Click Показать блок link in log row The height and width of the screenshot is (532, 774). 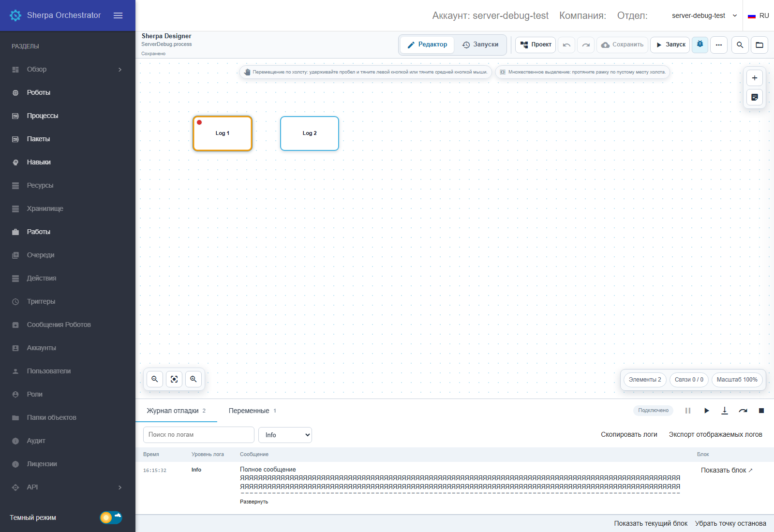pyautogui.click(x=727, y=470)
